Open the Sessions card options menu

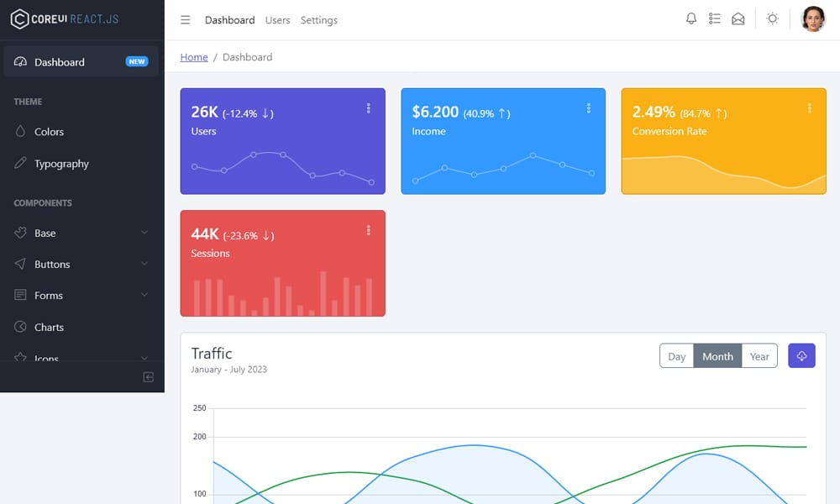coord(369,230)
